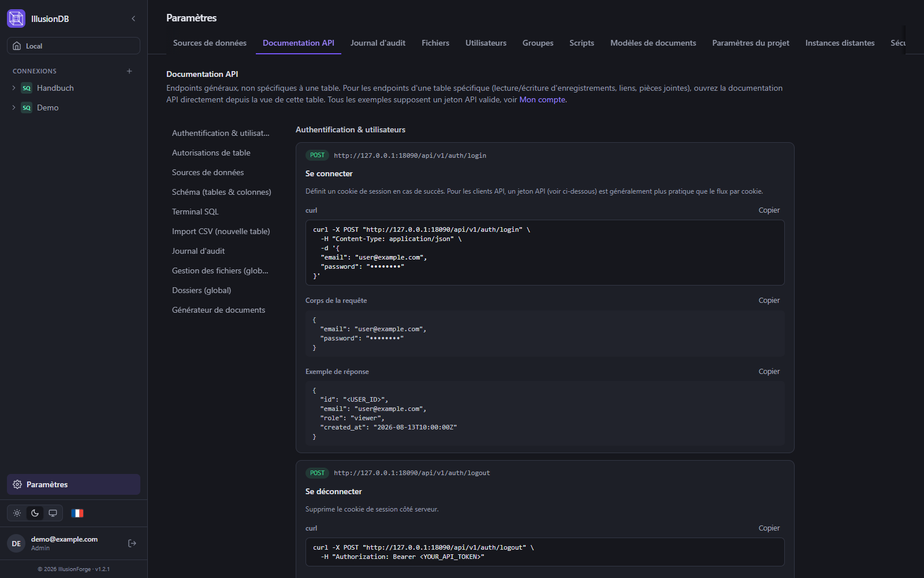Open Paramètres in the sidebar

pyautogui.click(x=73, y=484)
